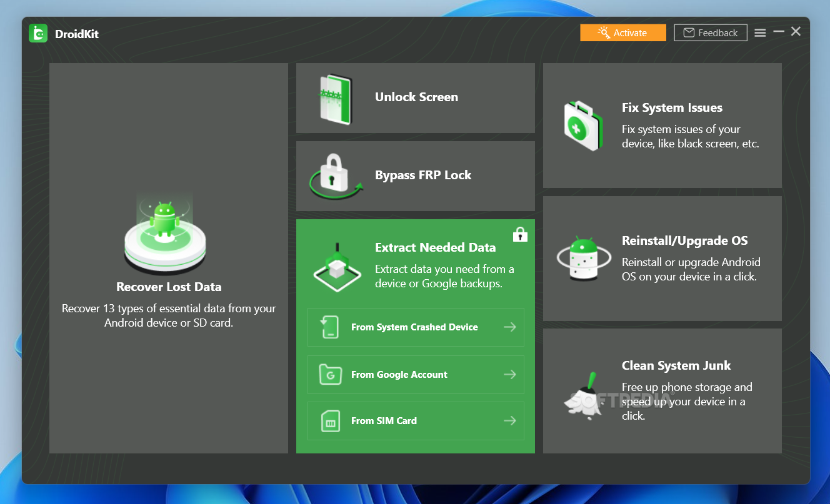Click the Unlock Screen phone icon
This screenshot has height=504, width=830.
click(x=336, y=99)
